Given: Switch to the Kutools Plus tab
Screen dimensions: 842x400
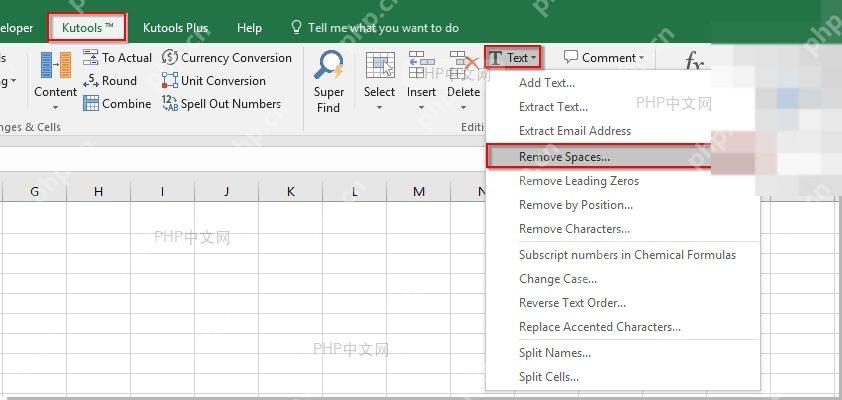Looking at the screenshot, I should pos(176,28).
